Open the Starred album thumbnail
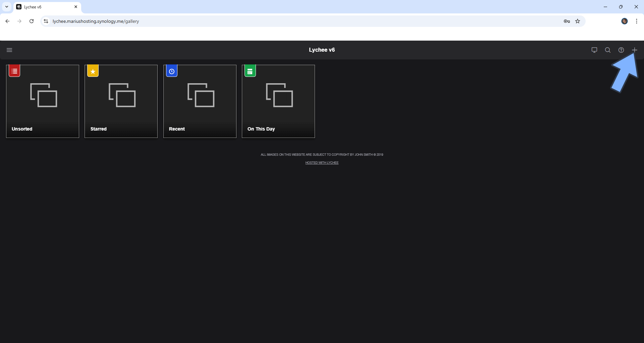The height and width of the screenshot is (343, 644). click(x=121, y=101)
